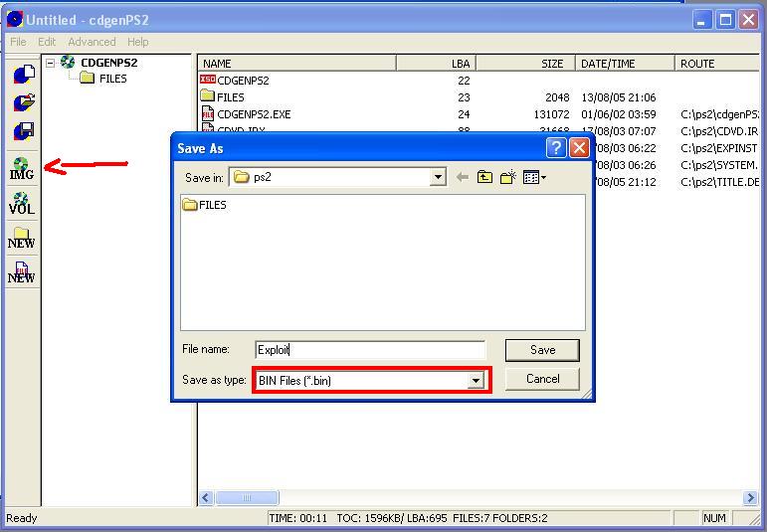Open the Advanced menu

pos(92,42)
